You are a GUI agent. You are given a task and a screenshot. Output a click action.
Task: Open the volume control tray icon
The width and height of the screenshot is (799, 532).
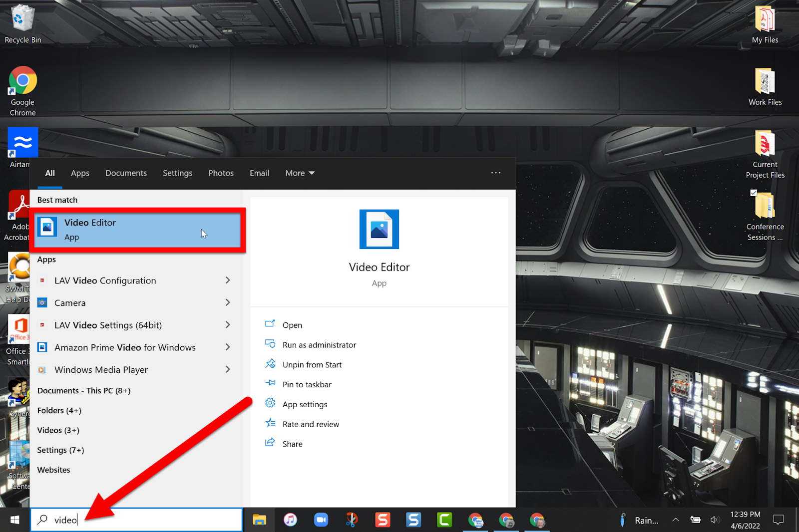tap(715, 520)
